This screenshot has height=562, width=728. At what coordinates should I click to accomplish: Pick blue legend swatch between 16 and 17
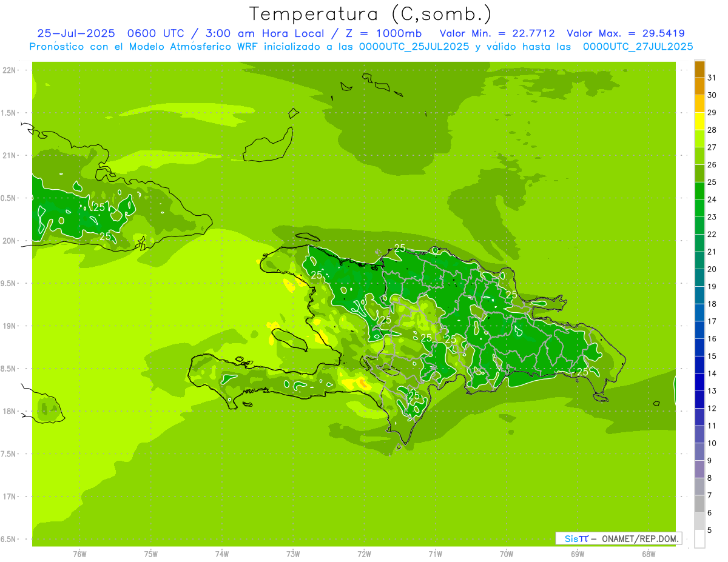(699, 330)
